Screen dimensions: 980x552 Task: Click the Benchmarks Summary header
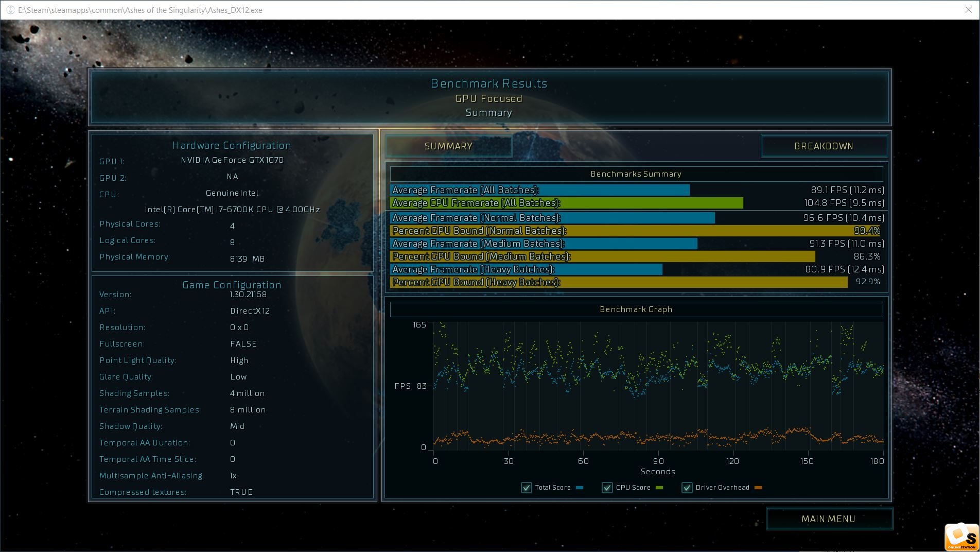coord(636,174)
